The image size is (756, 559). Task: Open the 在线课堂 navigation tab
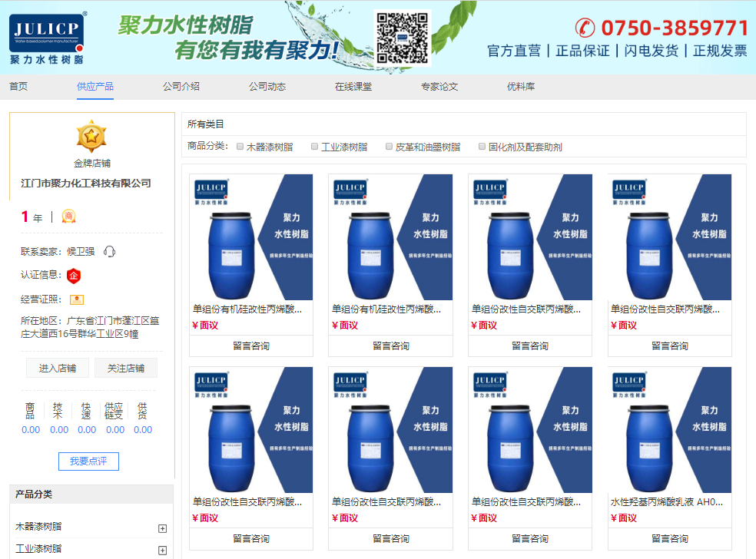tap(353, 87)
